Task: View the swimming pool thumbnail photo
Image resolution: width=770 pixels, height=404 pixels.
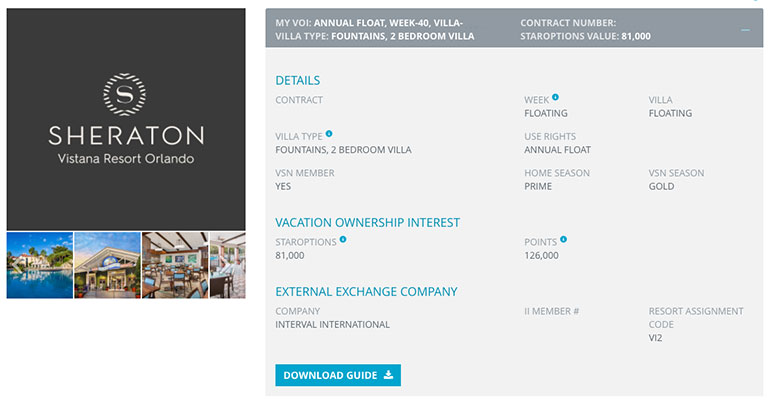Action: (40, 266)
